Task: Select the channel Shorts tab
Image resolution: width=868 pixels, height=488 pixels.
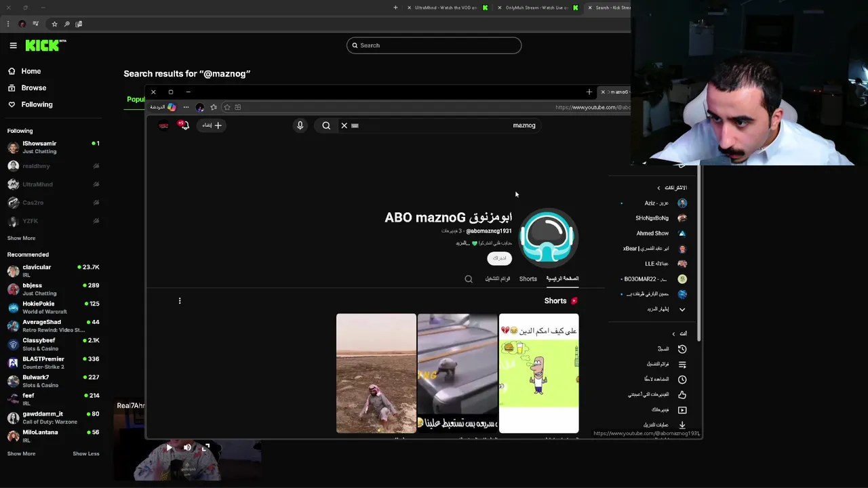Action: [x=528, y=279]
